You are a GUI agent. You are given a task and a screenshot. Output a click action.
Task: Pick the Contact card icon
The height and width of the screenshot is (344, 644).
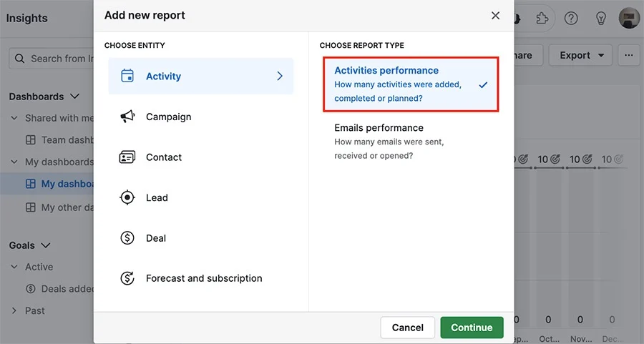[127, 157]
